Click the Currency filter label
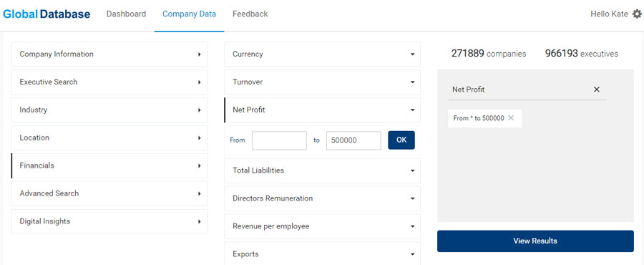The height and width of the screenshot is (265, 644). tap(248, 54)
